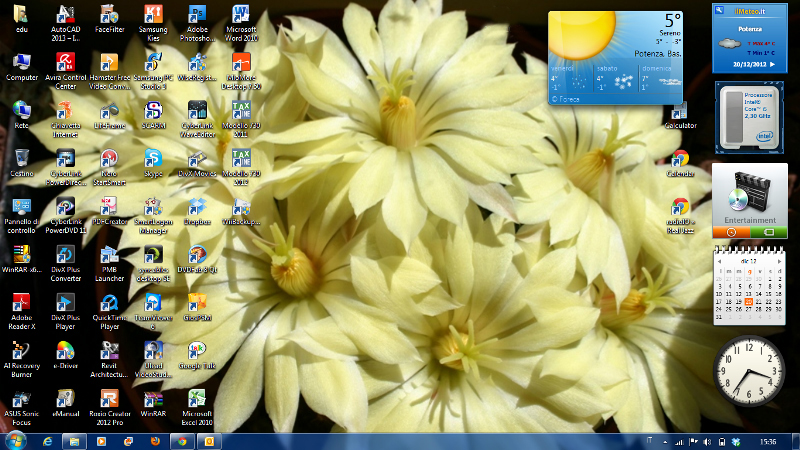
Task: Select sabato forecast in weather gadget
Action: click(615, 78)
